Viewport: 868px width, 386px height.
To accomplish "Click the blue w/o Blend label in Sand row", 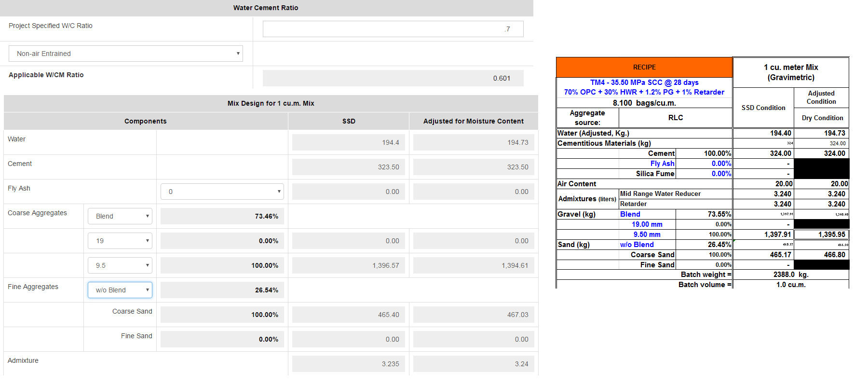I will [637, 245].
